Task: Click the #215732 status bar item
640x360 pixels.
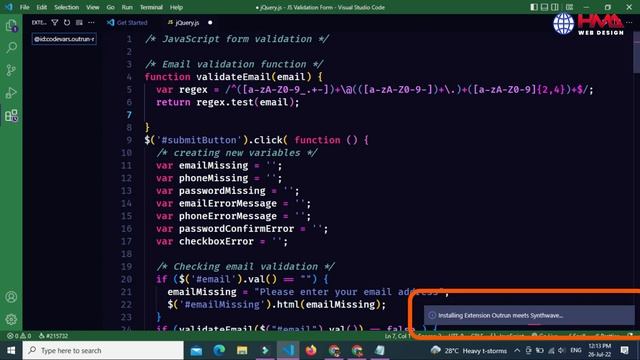Action: pyautogui.click(x=53, y=336)
